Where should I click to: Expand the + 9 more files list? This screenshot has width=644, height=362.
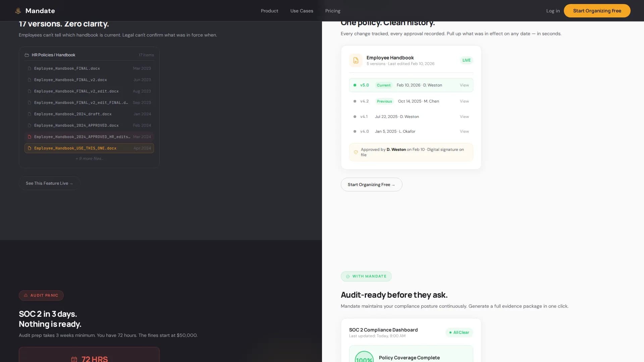89,159
